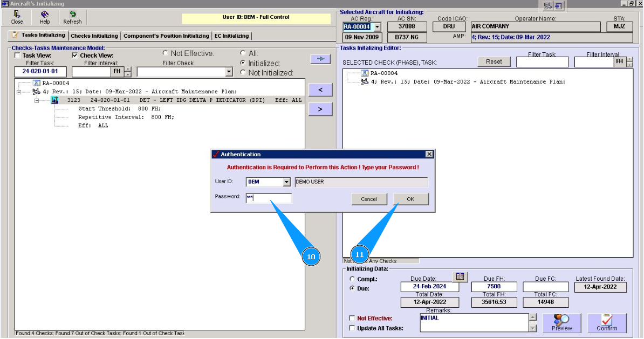
Task: Click the Password input field
Action: coord(269,198)
